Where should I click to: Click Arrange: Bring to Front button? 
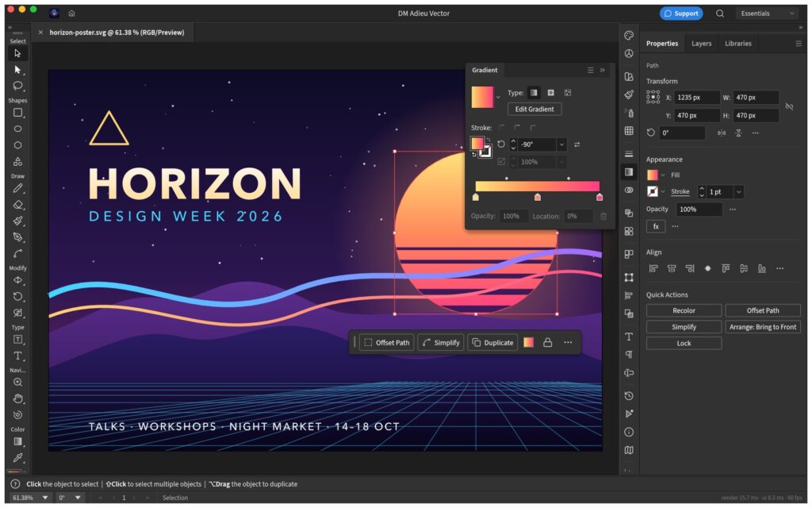[763, 327]
